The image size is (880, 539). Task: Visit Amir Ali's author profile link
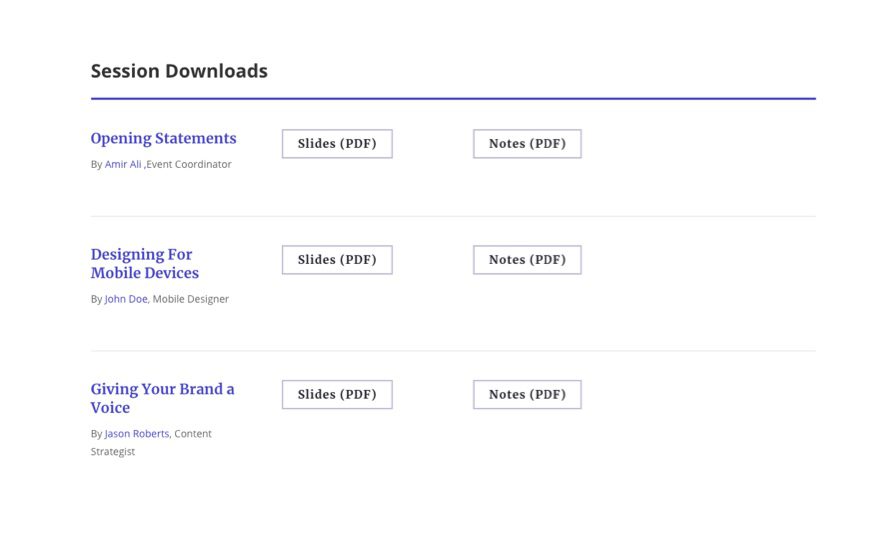[123, 164]
